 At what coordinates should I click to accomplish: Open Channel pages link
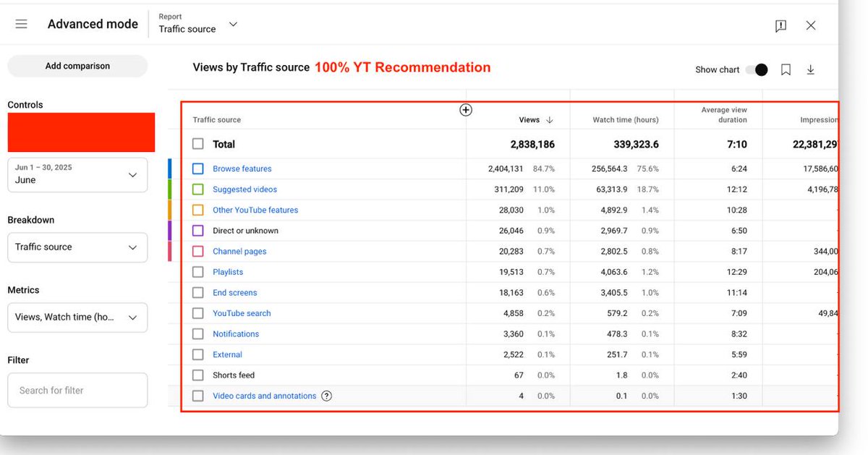point(239,251)
